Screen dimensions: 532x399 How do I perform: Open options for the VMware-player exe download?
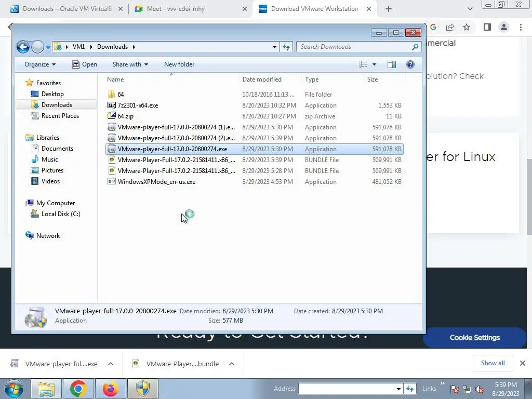pos(111,364)
